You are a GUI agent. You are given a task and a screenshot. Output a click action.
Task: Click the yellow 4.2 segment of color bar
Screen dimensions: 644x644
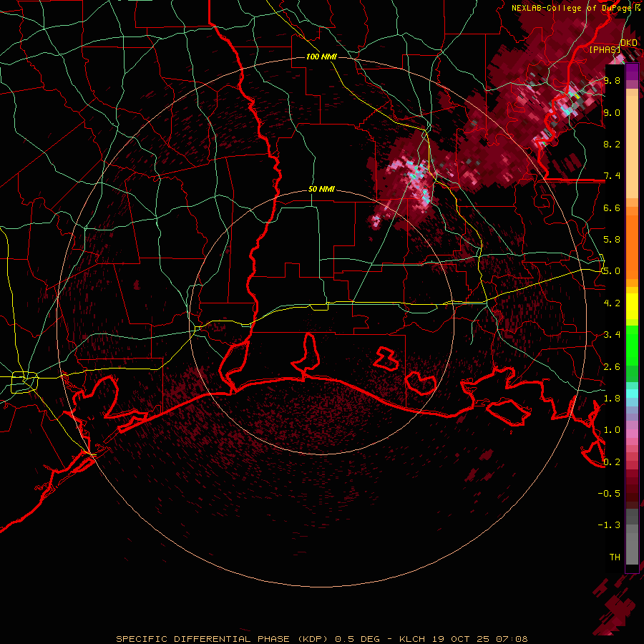(632, 306)
